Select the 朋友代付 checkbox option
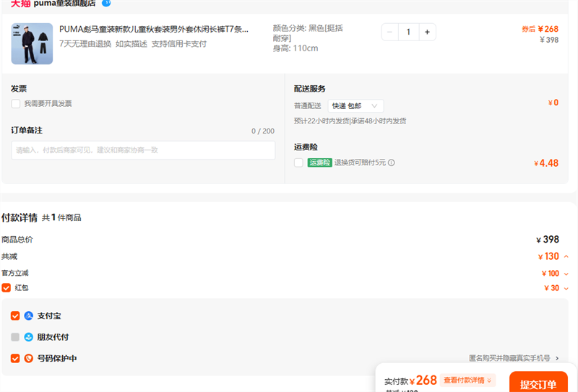Image resolution: width=578 pixels, height=392 pixels. [x=15, y=337]
